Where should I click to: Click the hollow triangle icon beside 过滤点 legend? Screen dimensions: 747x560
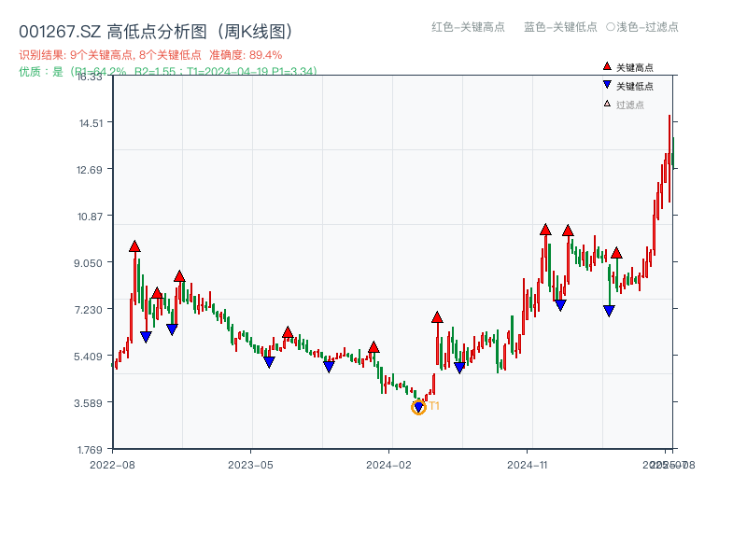[607, 104]
